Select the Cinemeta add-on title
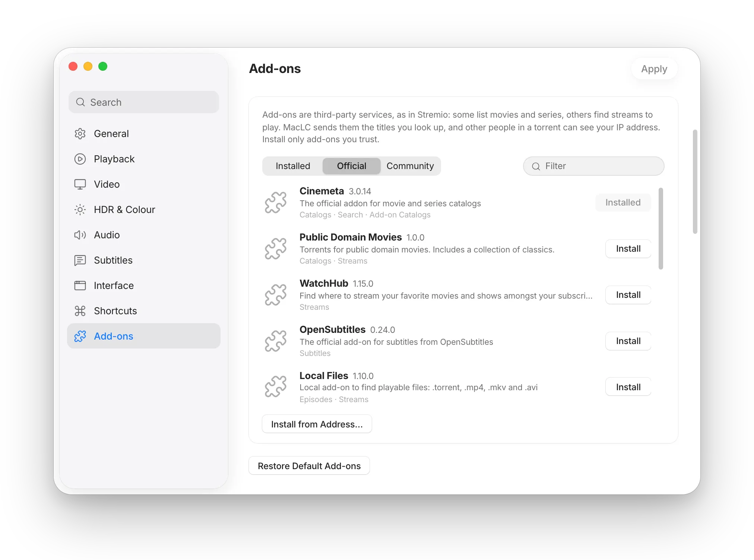 point(321,191)
